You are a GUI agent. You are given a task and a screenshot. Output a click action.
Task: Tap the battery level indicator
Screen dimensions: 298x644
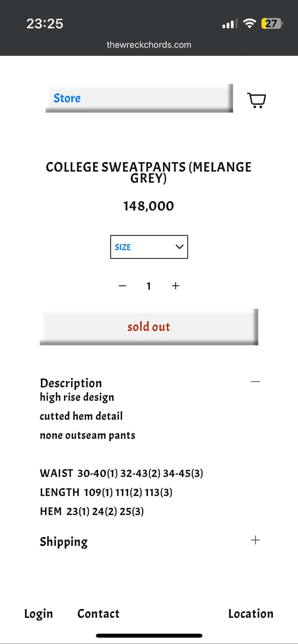pos(271,24)
